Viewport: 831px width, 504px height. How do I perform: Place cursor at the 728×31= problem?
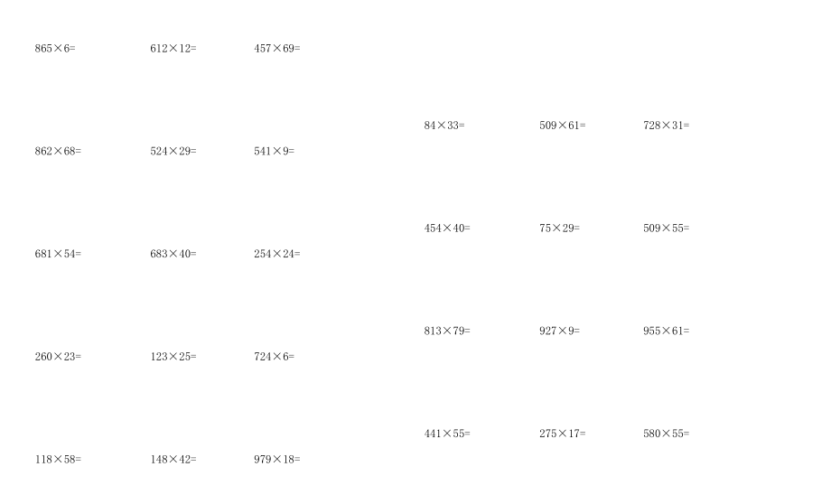pyautogui.click(x=666, y=126)
